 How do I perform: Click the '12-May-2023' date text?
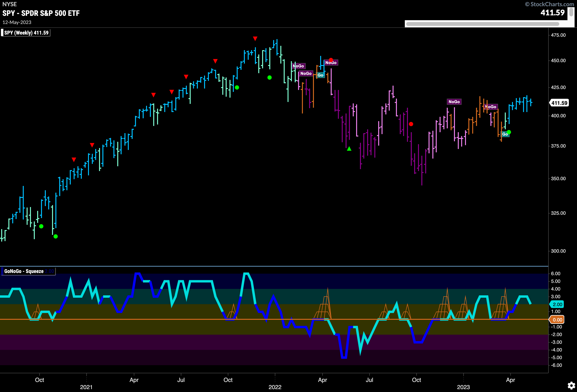tap(17, 22)
